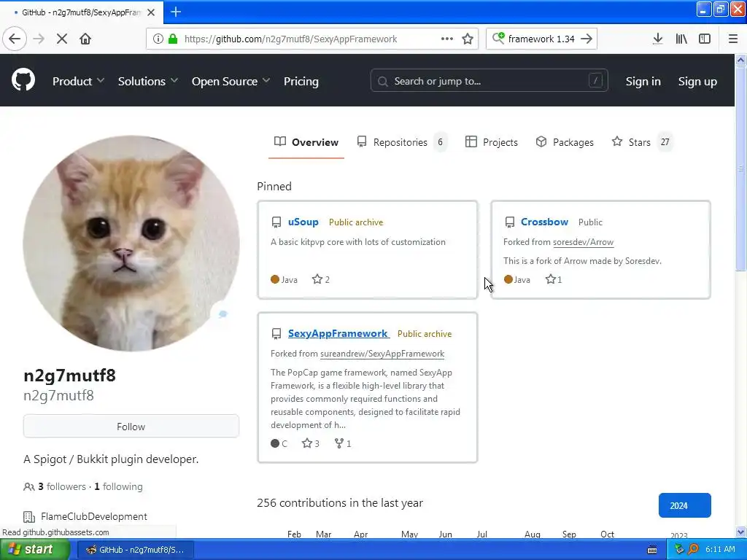
Task: Expand the Product dropdown menu
Action: point(78,82)
